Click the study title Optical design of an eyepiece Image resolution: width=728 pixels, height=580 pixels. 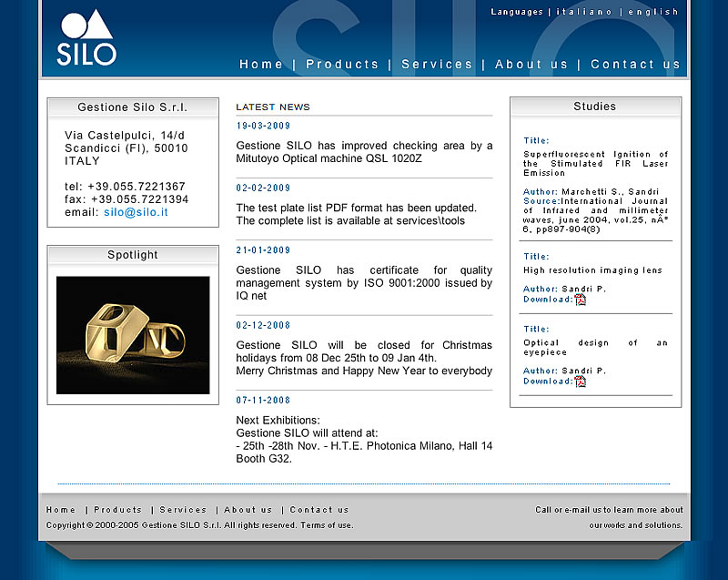[x=596, y=347]
